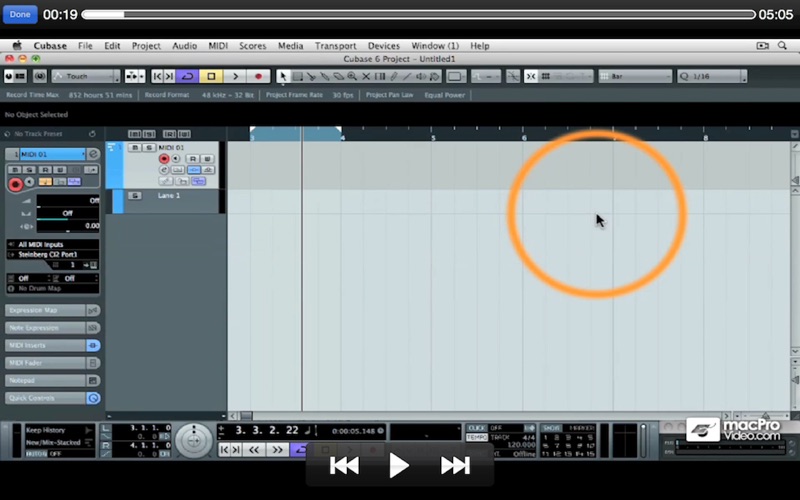Screen dimensions: 800x500
Task: Open the Devices menu
Action: [x=384, y=45]
